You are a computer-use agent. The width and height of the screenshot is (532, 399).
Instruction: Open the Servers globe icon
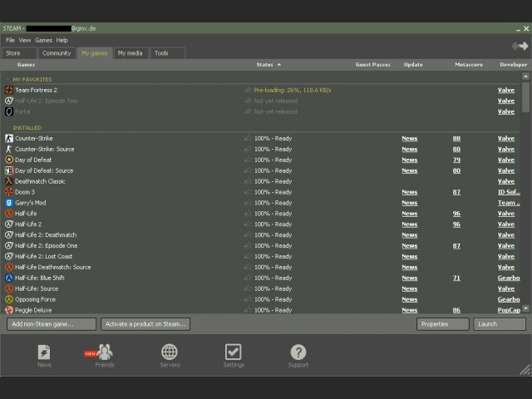[x=170, y=352]
